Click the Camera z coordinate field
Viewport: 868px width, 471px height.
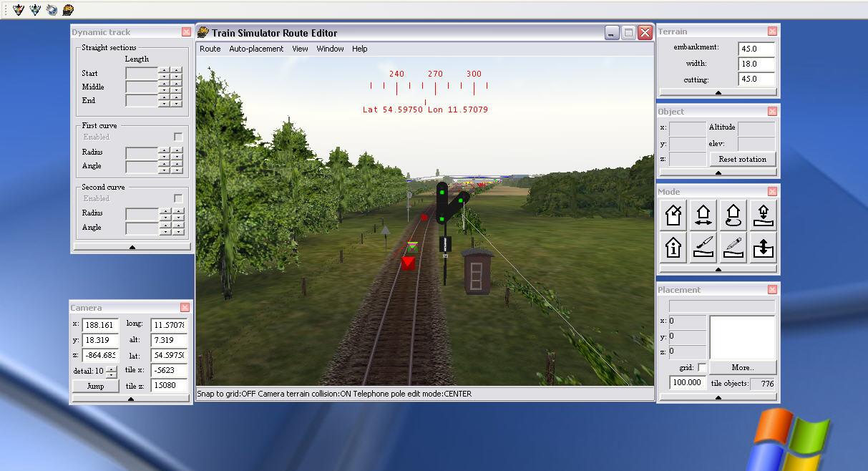99,355
